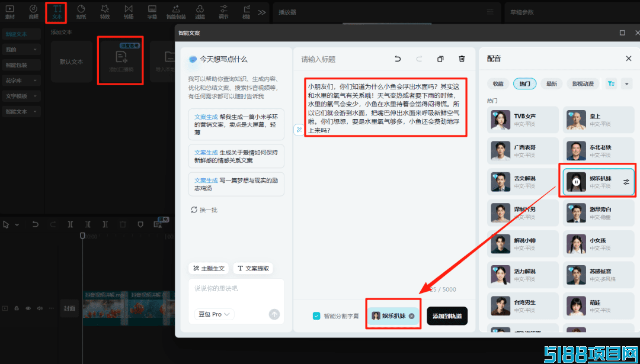Close the 配音 voice panel
This screenshot has width=640, height=364.
click(x=629, y=59)
